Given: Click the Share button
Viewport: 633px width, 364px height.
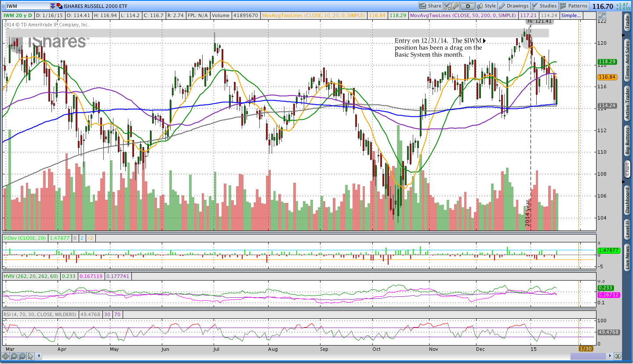Looking at the screenshot, I should 430,6.
